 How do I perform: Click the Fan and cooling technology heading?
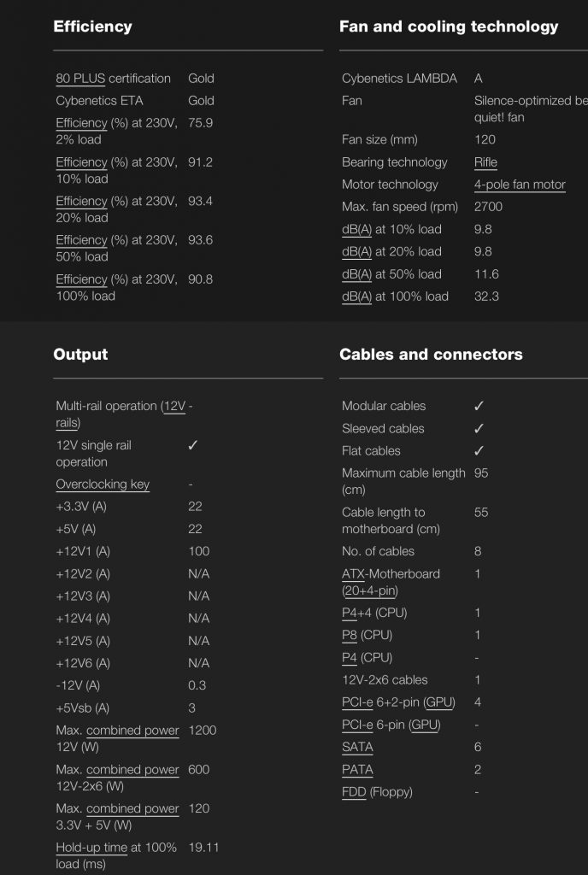tap(449, 26)
